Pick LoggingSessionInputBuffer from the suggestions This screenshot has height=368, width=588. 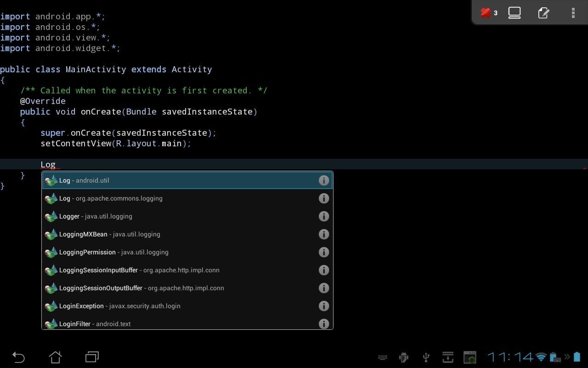click(138, 270)
